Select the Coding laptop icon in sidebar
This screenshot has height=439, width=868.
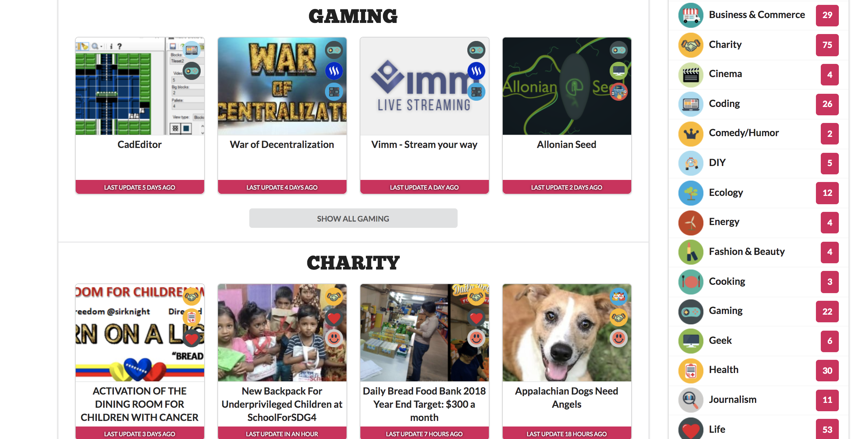click(x=691, y=104)
